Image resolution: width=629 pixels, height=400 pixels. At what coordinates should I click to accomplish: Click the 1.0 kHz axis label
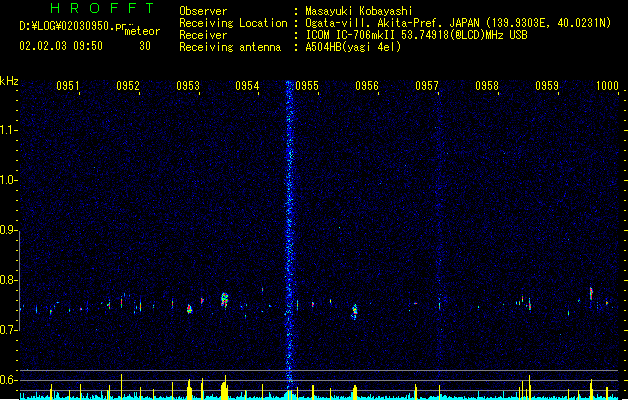click(8, 180)
